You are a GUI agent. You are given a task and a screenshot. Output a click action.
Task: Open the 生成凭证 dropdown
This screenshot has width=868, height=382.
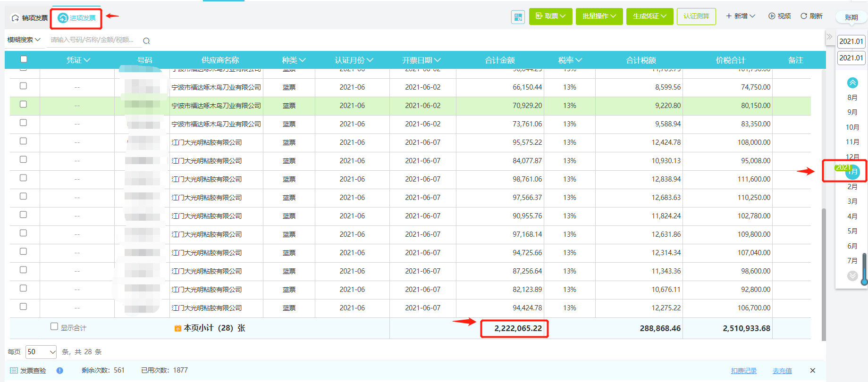(x=649, y=17)
